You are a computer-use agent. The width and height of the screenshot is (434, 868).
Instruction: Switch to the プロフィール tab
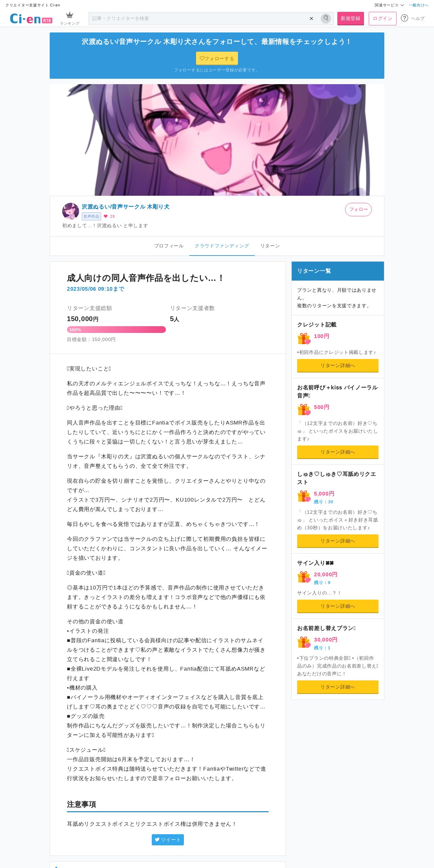point(169,246)
